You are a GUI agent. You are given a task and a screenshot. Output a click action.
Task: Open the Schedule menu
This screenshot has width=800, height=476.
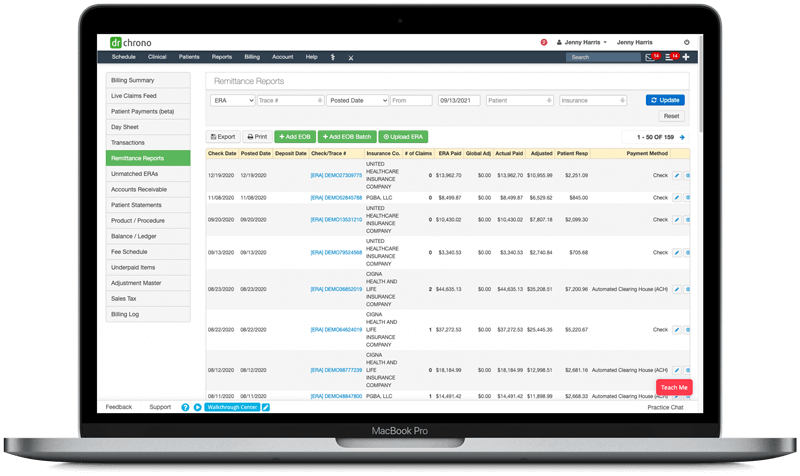click(123, 57)
